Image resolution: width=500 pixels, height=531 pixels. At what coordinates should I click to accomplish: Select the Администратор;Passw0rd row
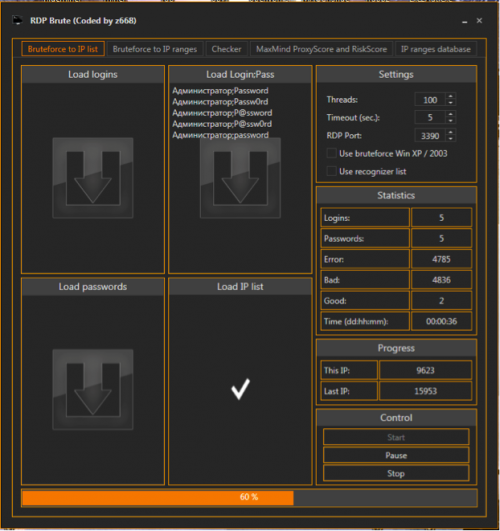coord(220,102)
